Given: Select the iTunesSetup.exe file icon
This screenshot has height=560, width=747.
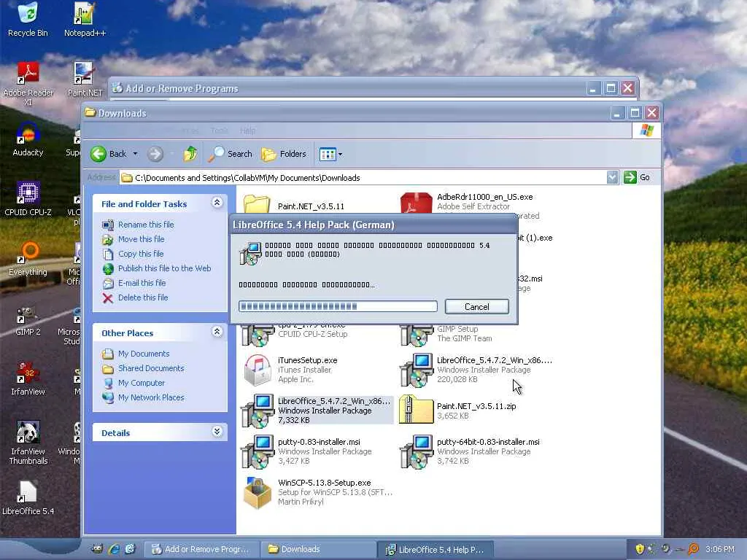Looking at the screenshot, I should pyautogui.click(x=258, y=370).
